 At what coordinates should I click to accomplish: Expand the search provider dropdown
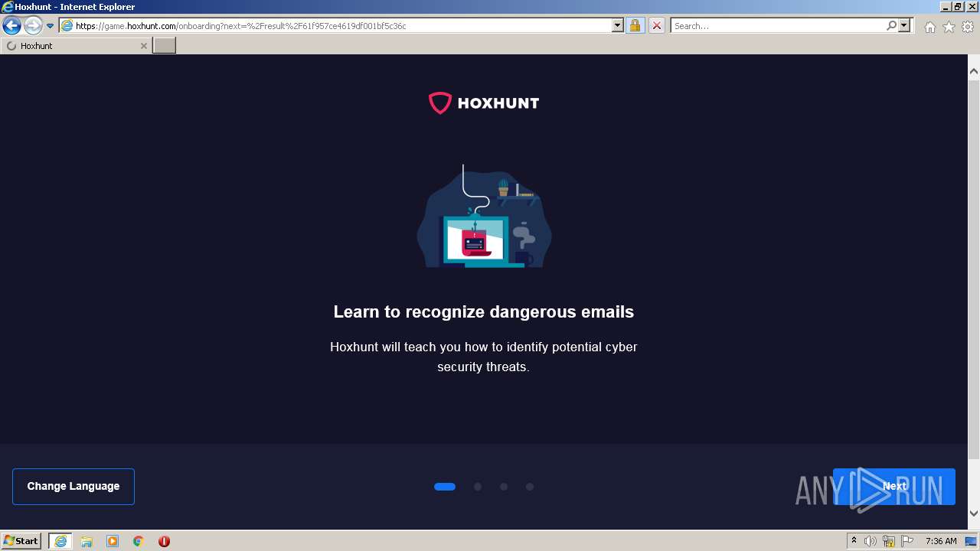click(904, 26)
